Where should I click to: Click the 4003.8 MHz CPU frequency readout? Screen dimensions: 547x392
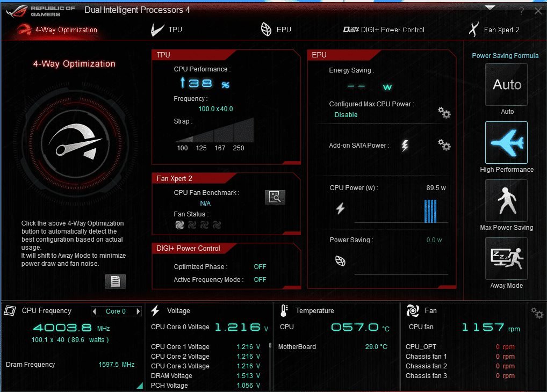(x=71, y=328)
